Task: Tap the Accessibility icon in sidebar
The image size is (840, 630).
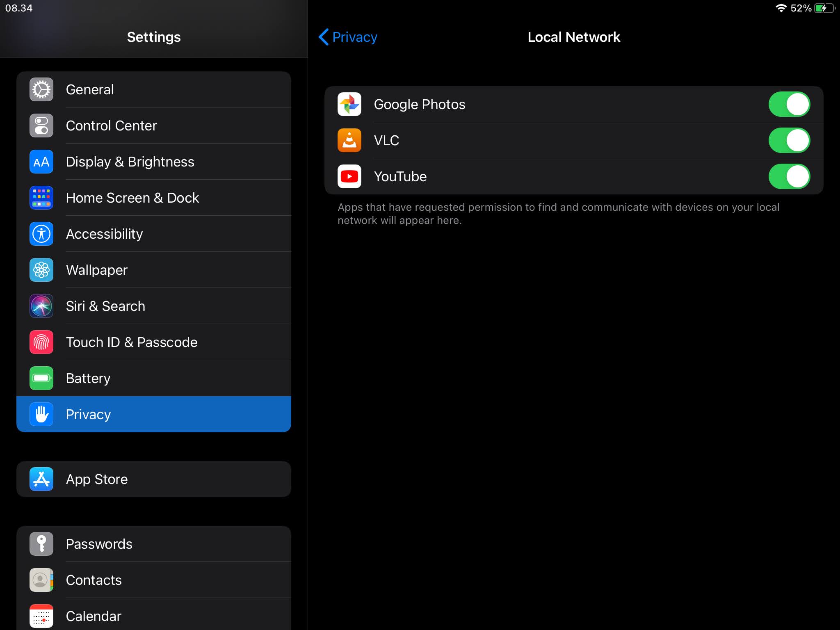Action: click(x=41, y=234)
